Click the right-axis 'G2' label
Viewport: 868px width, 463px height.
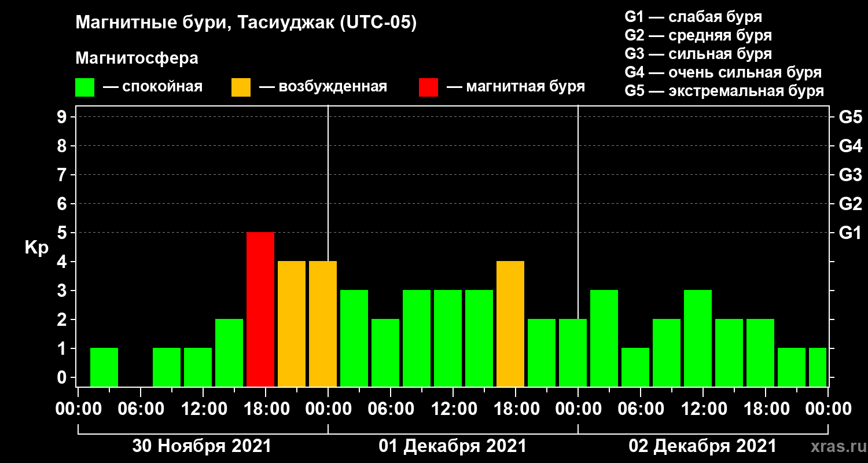[850, 204]
